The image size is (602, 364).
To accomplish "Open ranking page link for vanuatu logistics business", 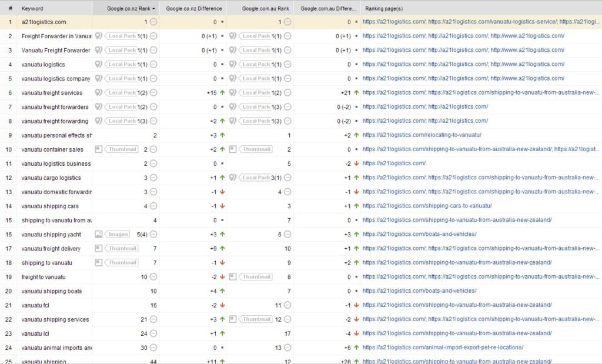I will pyautogui.click(x=394, y=163).
